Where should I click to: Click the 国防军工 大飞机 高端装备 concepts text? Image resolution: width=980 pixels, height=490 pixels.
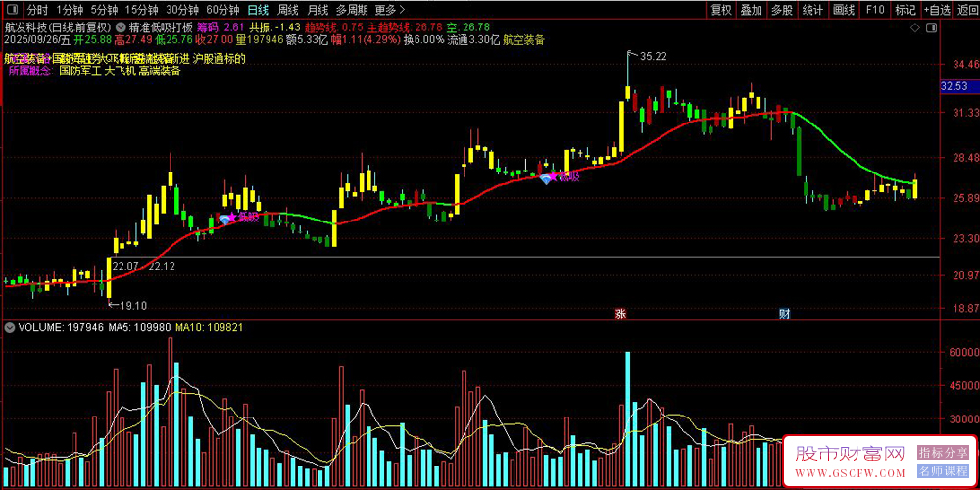pyautogui.click(x=120, y=72)
